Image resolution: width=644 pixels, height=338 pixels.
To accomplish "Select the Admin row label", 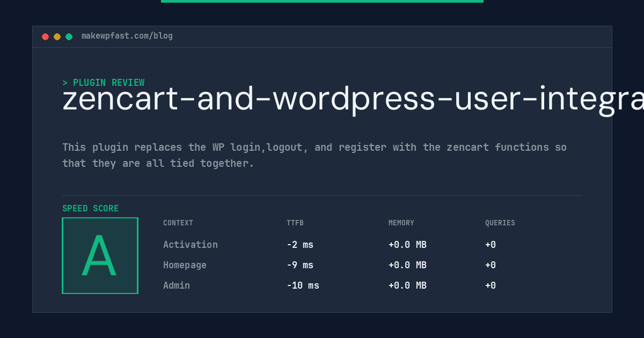I will coord(177,285).
